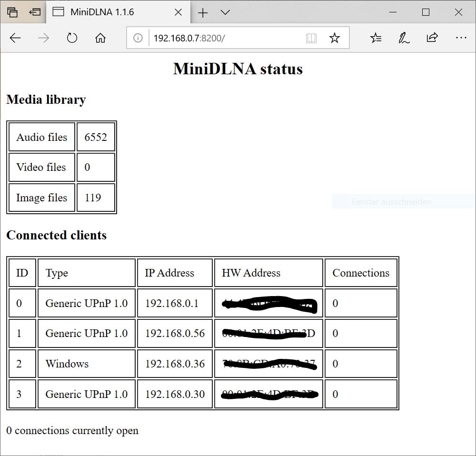Open the Favorites hub

coord(376,38)
